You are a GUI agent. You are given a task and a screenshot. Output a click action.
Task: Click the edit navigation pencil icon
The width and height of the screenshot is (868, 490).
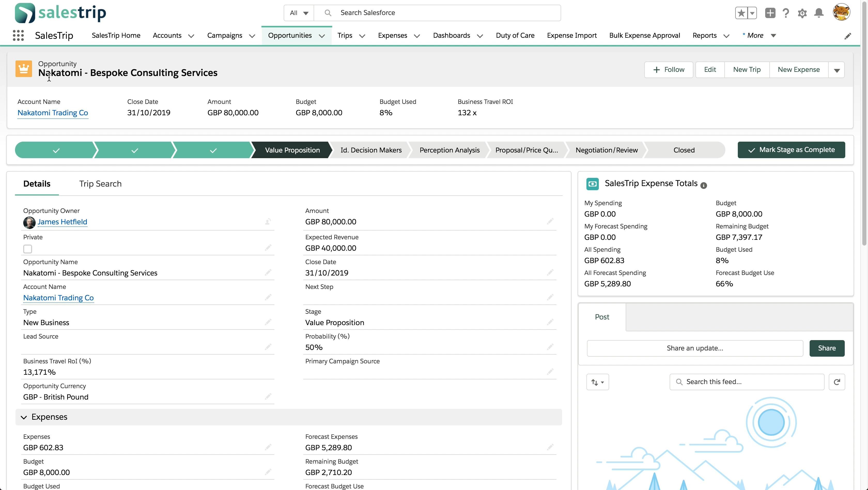click(x=848, y=36)
